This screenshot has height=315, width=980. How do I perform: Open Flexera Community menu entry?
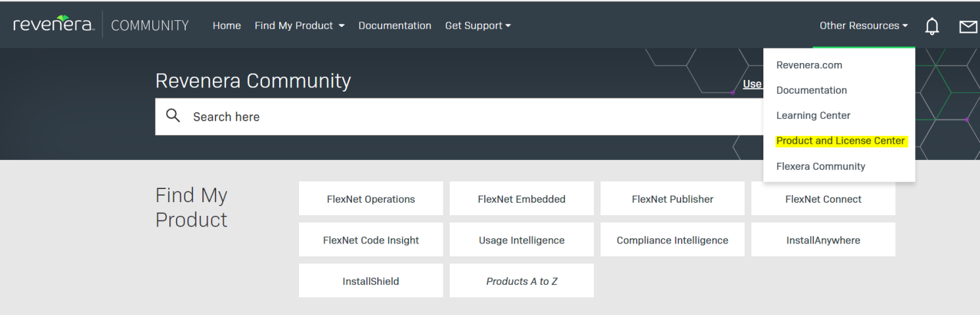click(820, 166)
